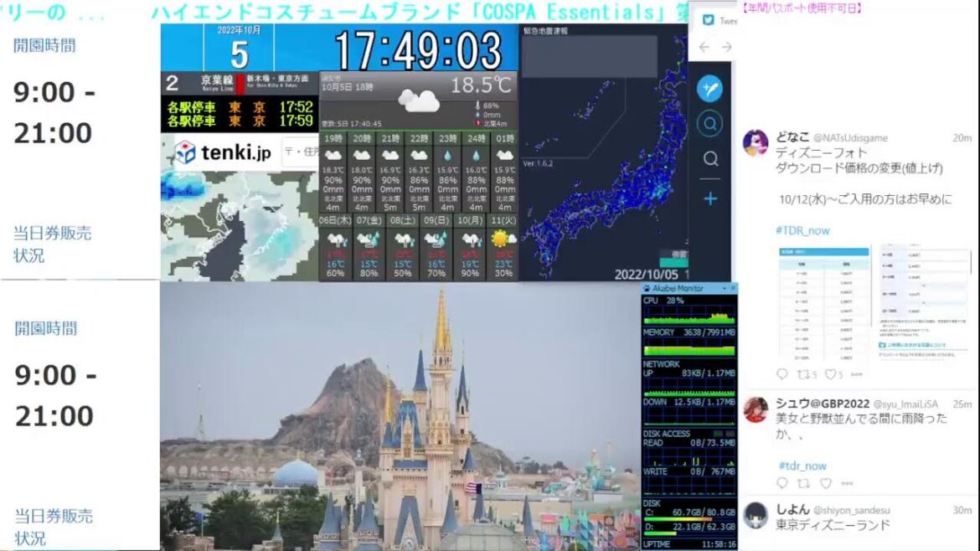Click the 緊急地震速報 panel title
The width and height of the screenshot is (980, 551).
click(545, 31)
